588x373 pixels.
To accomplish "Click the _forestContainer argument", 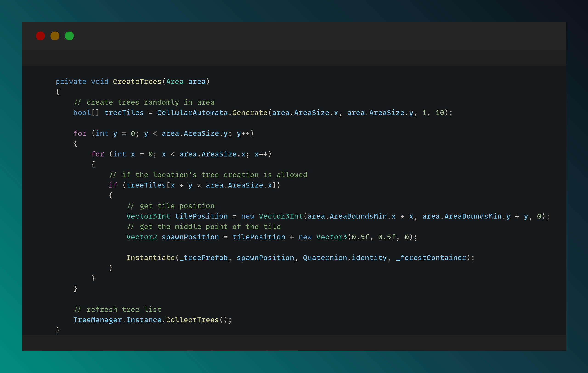I will (x=431, y=258).
